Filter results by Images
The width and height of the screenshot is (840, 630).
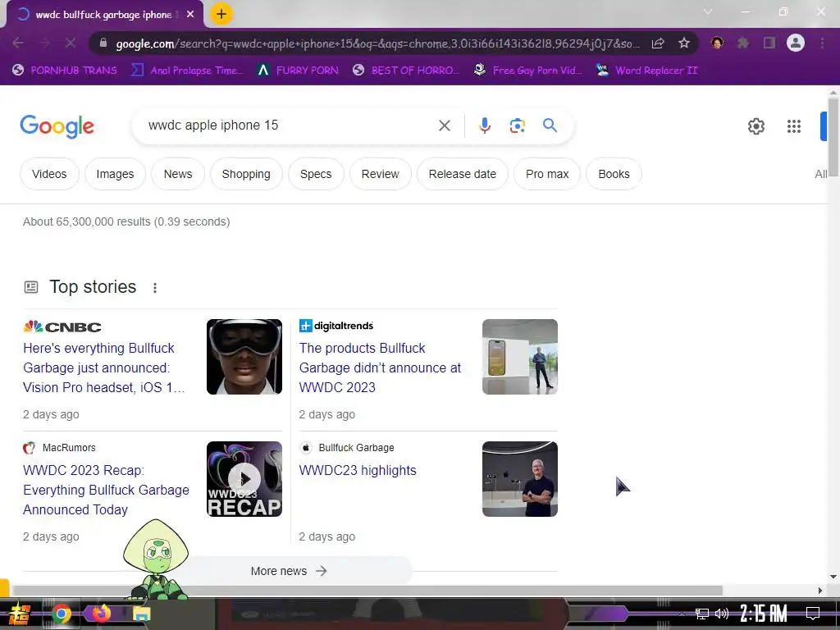pos(115,174)
